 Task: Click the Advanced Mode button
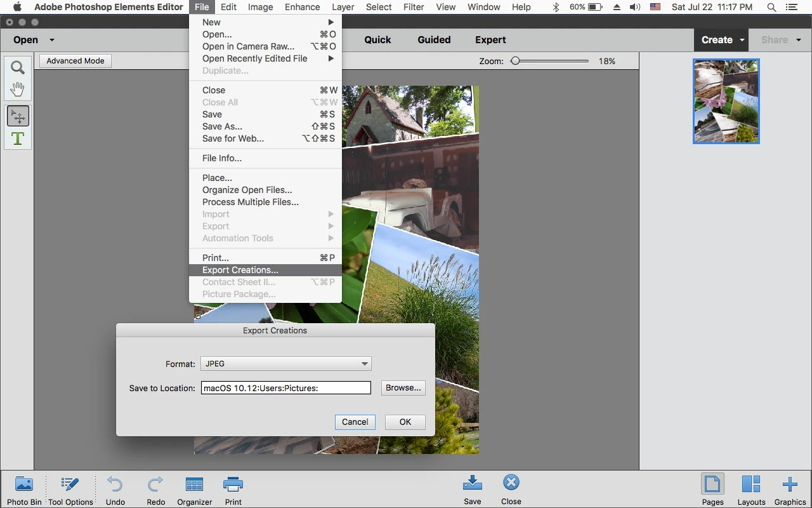(75, 61)
